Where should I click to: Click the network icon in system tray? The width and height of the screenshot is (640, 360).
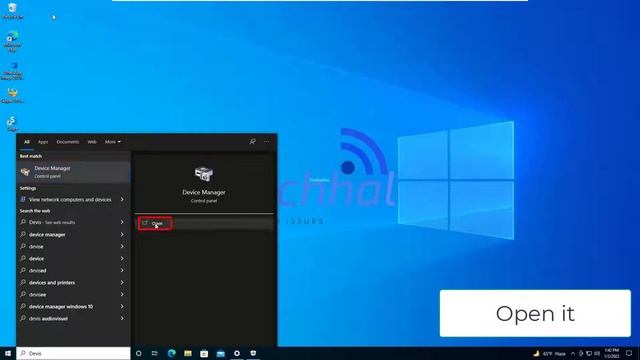589,353
